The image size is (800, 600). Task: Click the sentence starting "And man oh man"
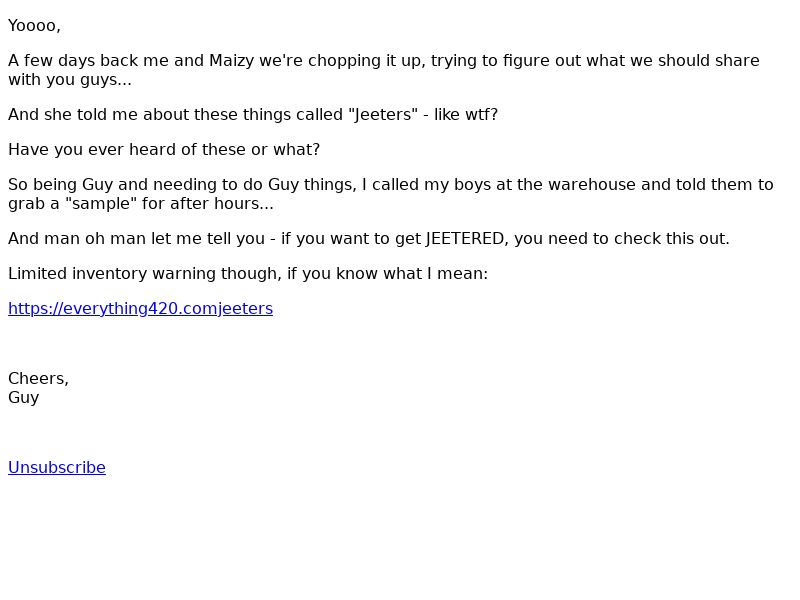click(x=369, y=238)
